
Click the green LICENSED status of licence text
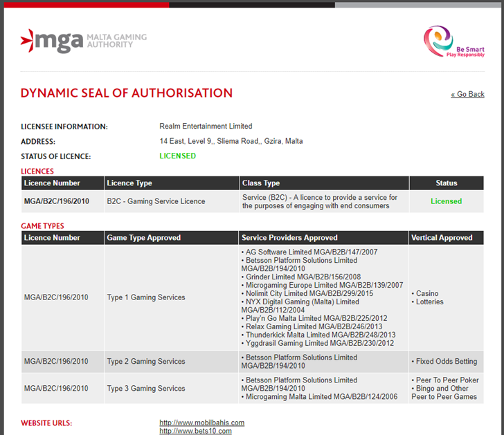[x=177, y=156]
